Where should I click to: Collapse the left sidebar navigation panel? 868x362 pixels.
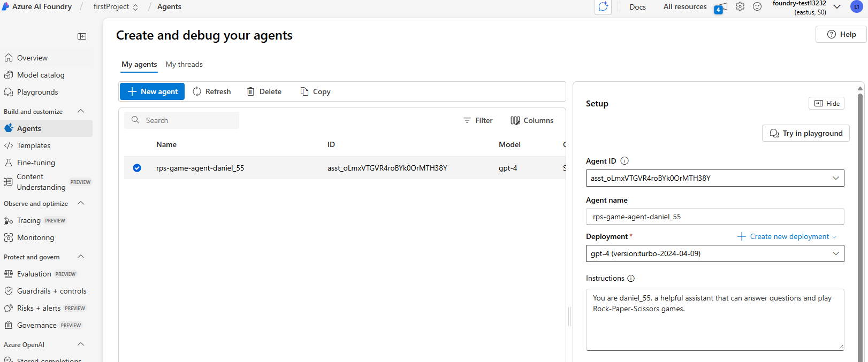(x=82, y=36)
